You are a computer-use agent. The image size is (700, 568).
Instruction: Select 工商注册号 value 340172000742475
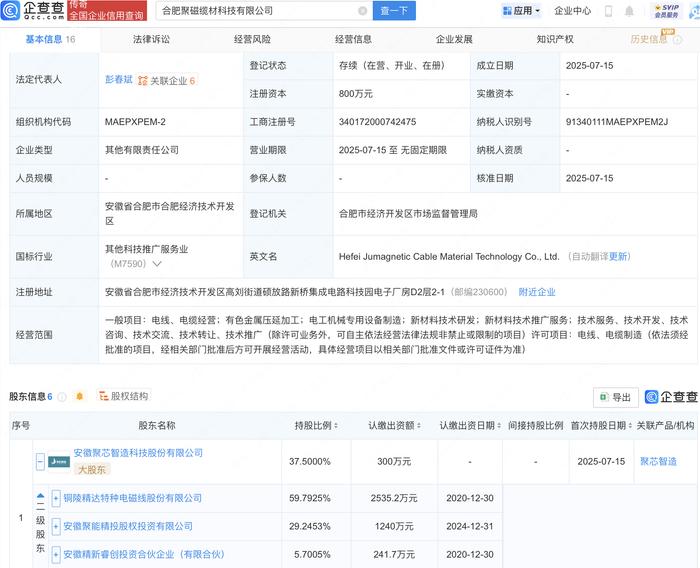click(377, 122)
